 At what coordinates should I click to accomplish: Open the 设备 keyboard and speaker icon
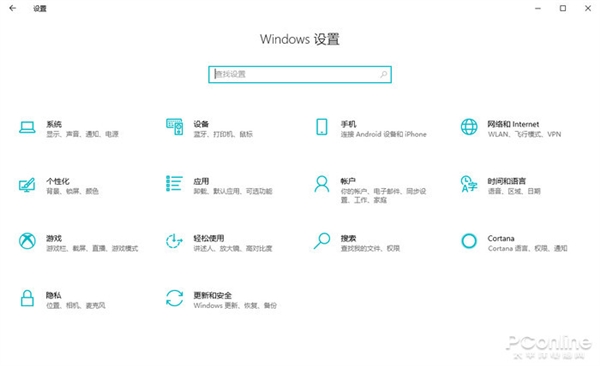coord(174,127)
